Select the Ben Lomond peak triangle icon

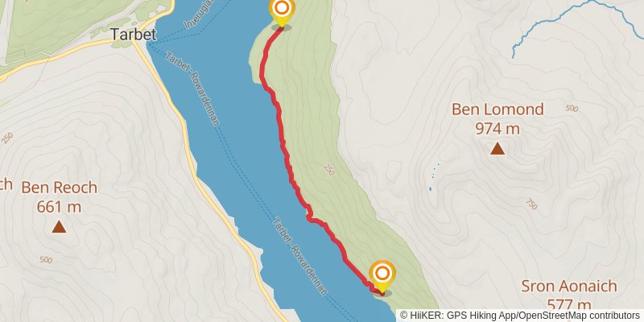click(x=497, y=148)
